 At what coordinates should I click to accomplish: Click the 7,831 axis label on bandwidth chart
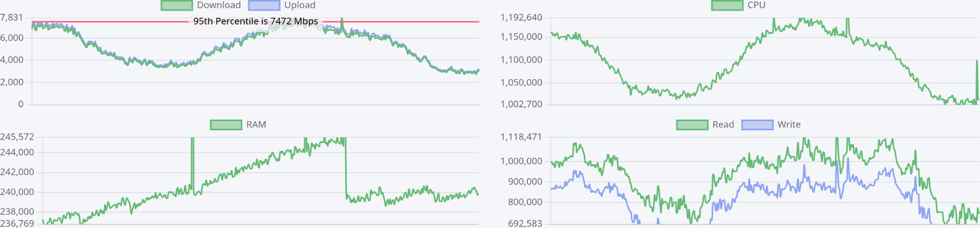pyautogui.click(x=12, y=18)
